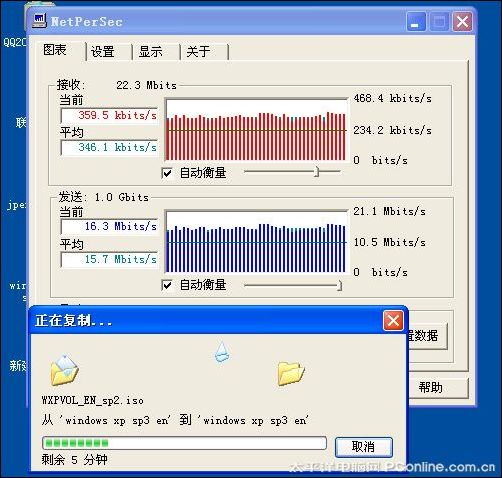
Task: Adjust the 发送 scale slider handle
Action: 339,285
